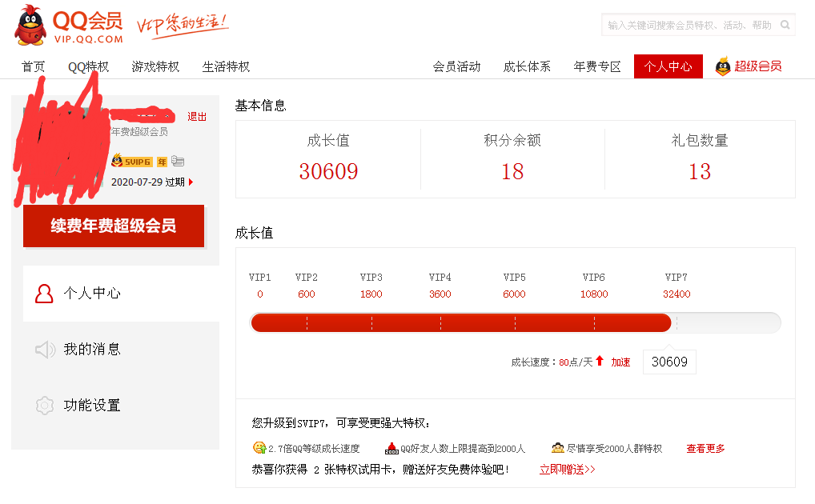Select 我的消息 in the left sidebar

(121, 349)
